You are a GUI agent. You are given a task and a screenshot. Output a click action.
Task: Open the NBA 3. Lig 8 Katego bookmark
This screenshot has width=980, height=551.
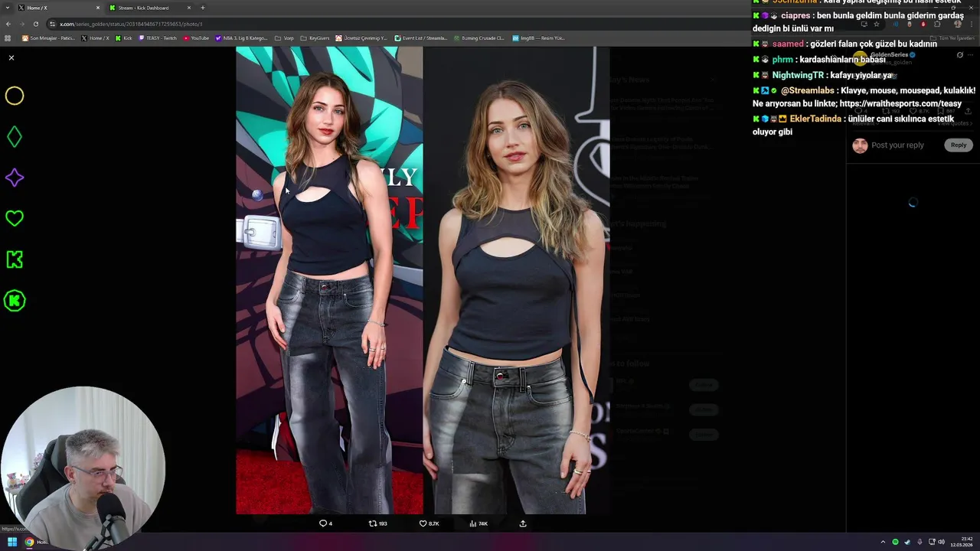point(241,37)
